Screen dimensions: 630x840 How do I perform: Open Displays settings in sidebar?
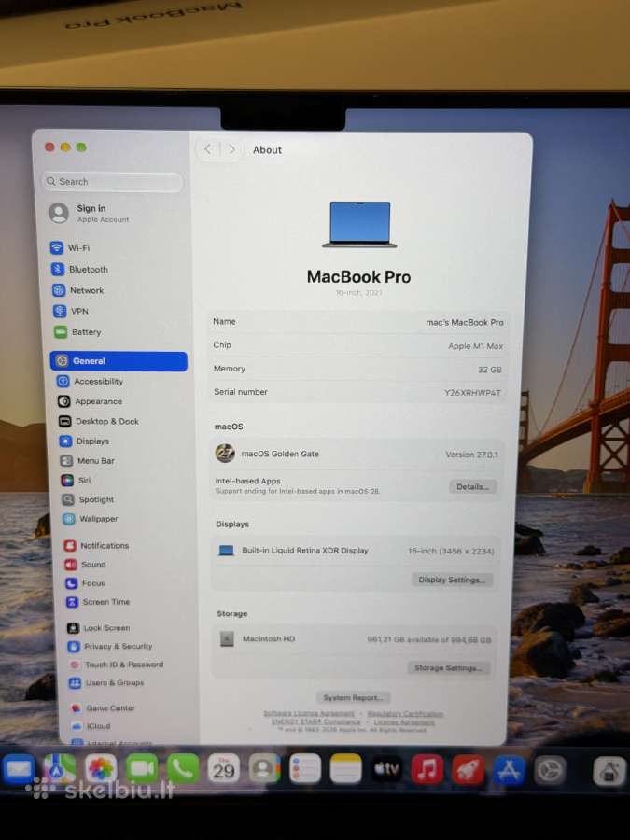(x=85, y=441)
